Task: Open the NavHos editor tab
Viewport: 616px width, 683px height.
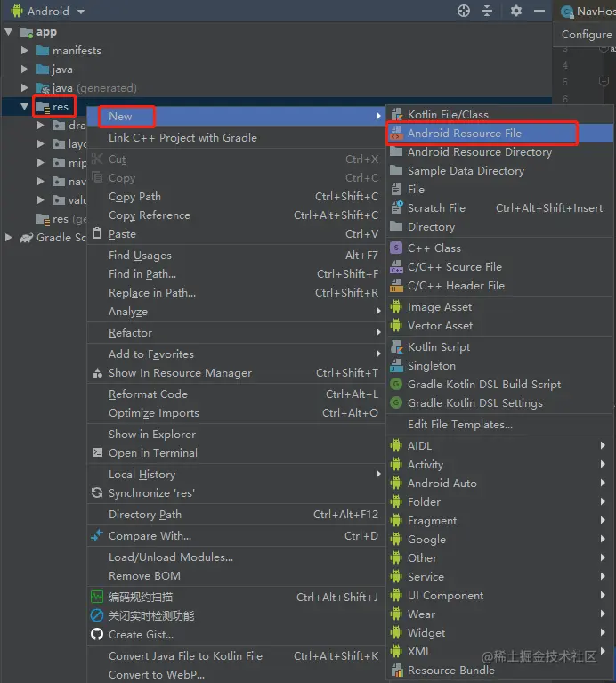Action: point(587,11)
